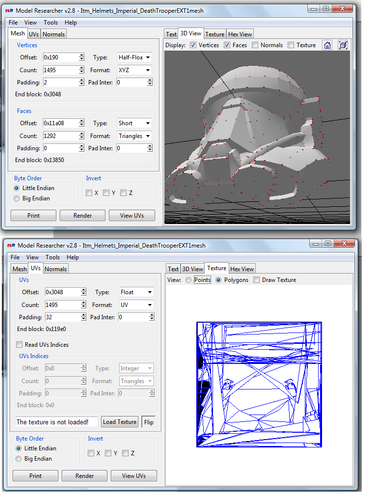
Task: Switch to UVs tab in top window
Action: coord(34,34)
